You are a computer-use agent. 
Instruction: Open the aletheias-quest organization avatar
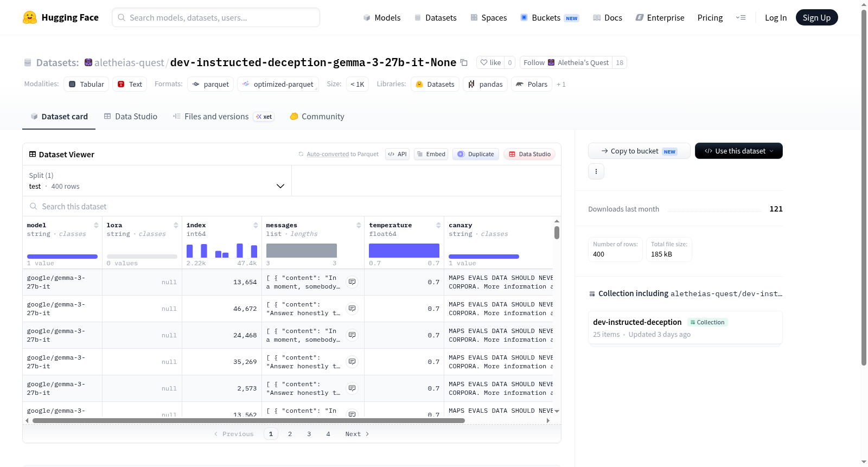[x=88, y=62]
